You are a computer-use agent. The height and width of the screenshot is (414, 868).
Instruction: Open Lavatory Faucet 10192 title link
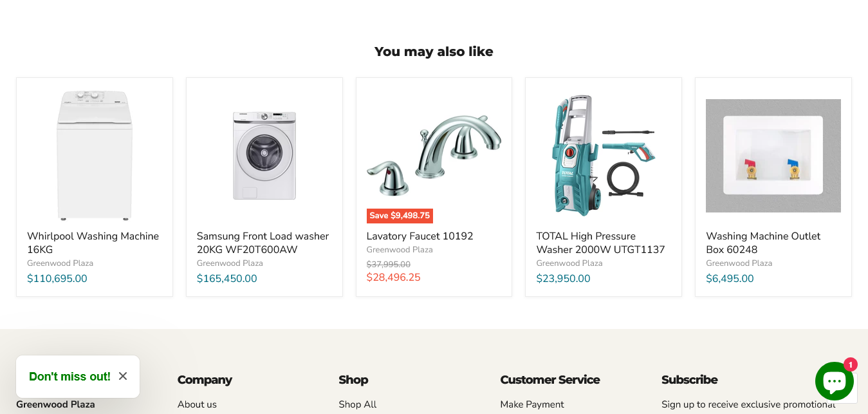(x=420, y=236)
